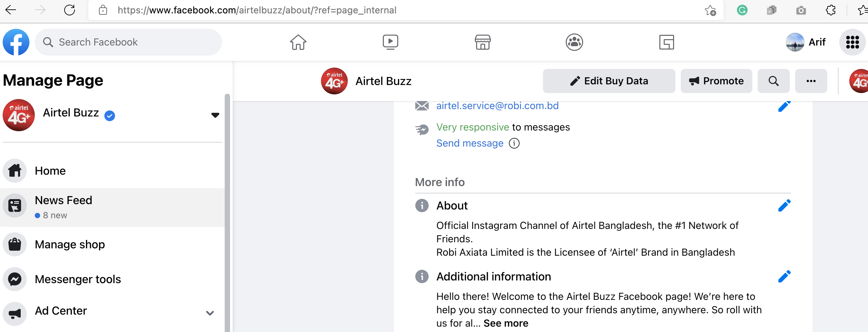The image size is (868, 332).
Task: Click the blue verified badge
Action: (110, 116)
